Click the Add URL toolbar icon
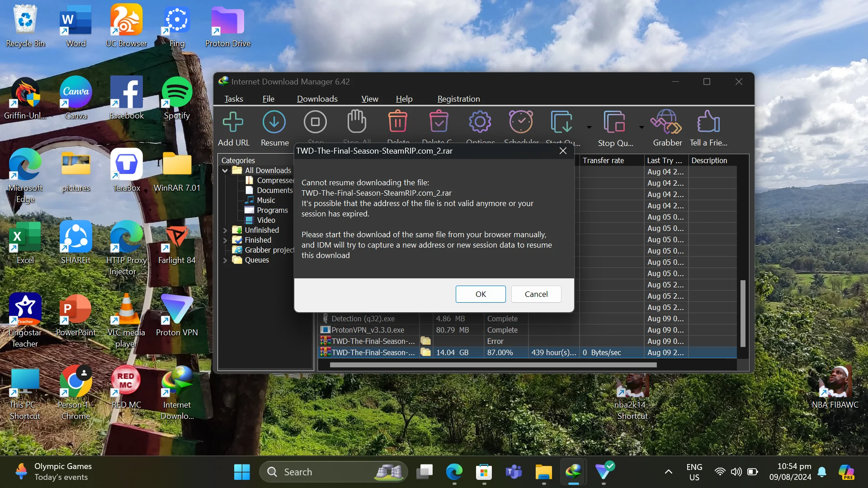The width and height of the screenshot is (868, 488). tap(233, 122)
